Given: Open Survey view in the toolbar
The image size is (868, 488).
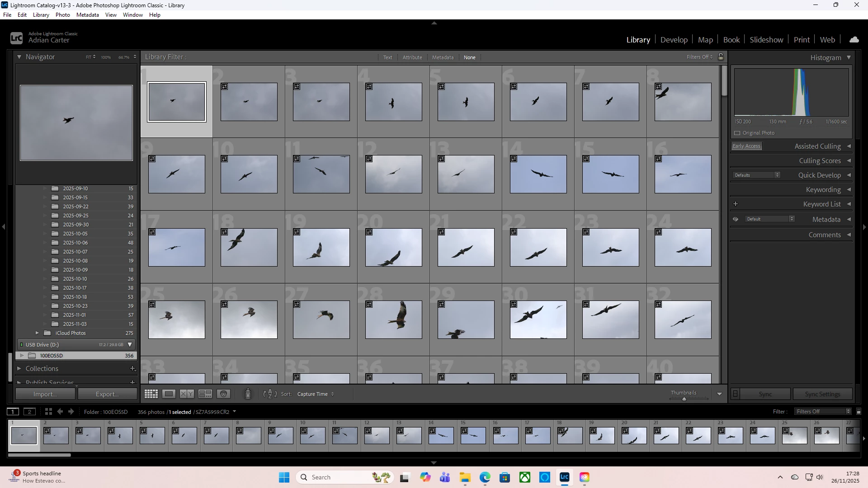Looking at the screenshot, I should 205,394.
